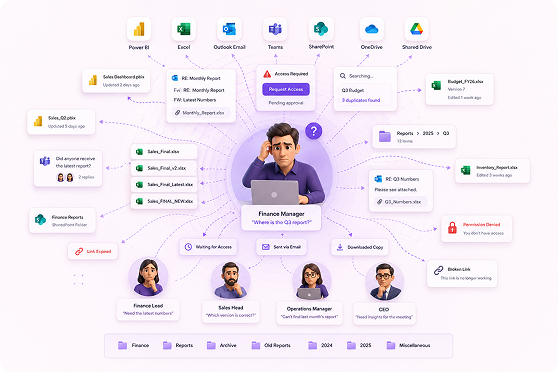Open the Archive folder

coord(222,345)
